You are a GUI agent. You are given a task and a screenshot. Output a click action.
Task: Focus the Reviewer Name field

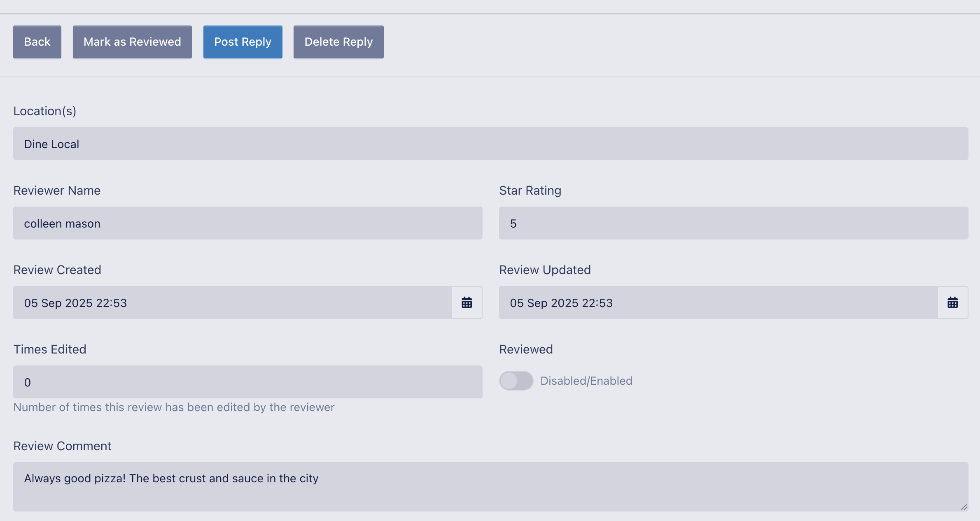(247, 223)
